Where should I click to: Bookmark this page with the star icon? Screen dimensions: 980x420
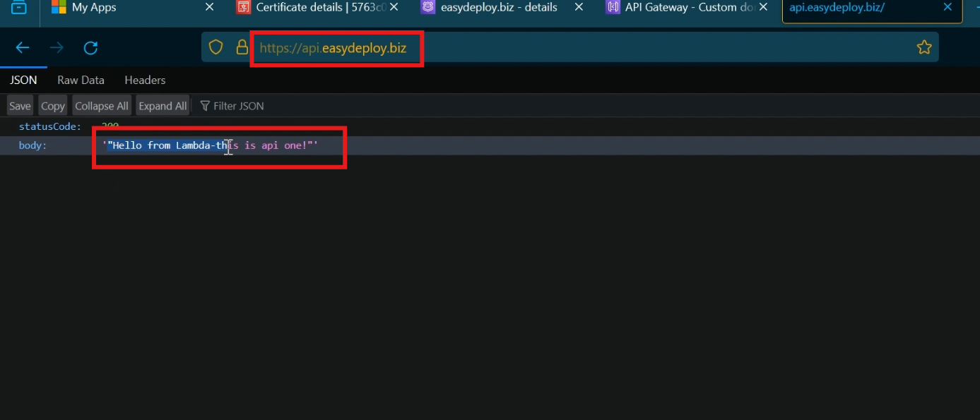[x=923, y=47]
